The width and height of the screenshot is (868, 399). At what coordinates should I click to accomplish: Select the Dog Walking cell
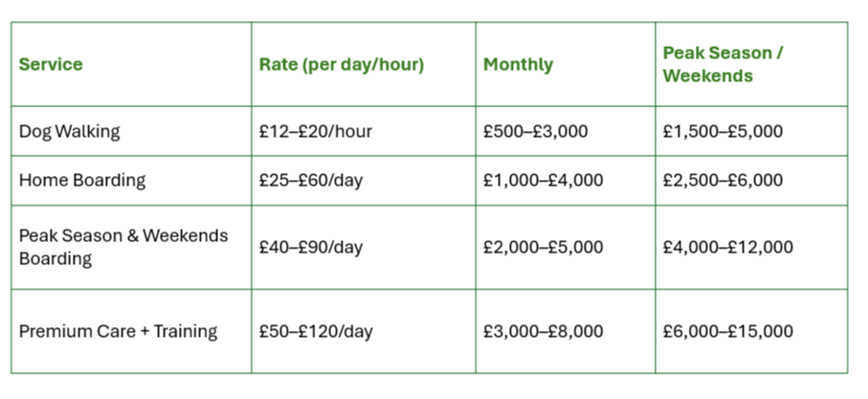tap(70, 131)
